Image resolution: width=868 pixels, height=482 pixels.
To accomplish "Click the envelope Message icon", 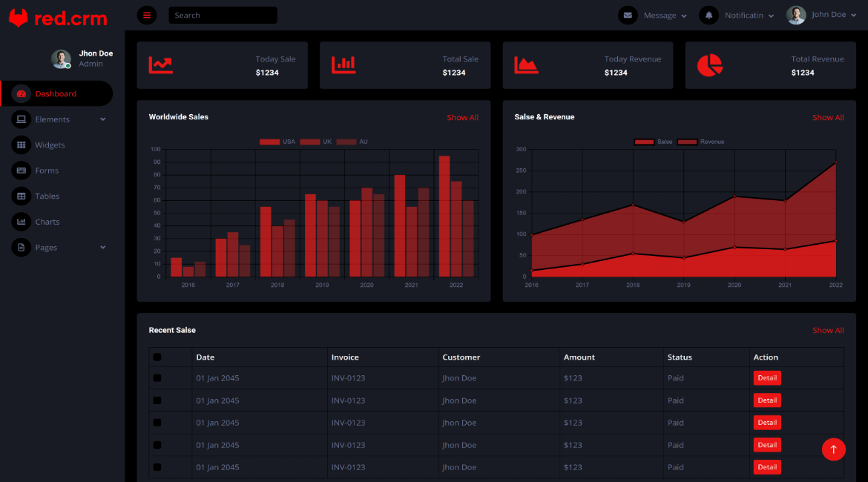I will click(x=628, y=15).
